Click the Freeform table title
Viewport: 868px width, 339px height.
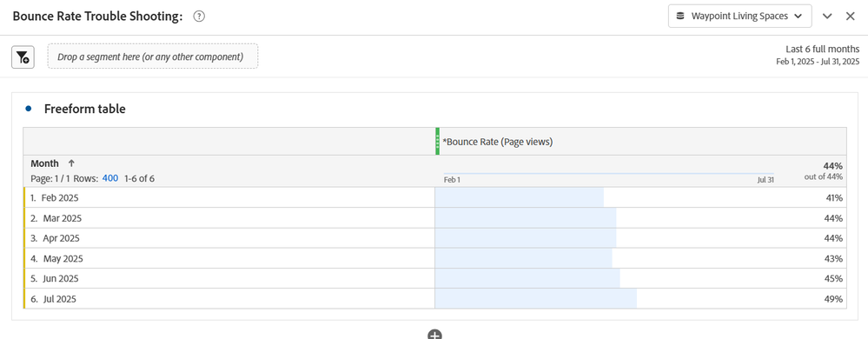tap(84, 110)
